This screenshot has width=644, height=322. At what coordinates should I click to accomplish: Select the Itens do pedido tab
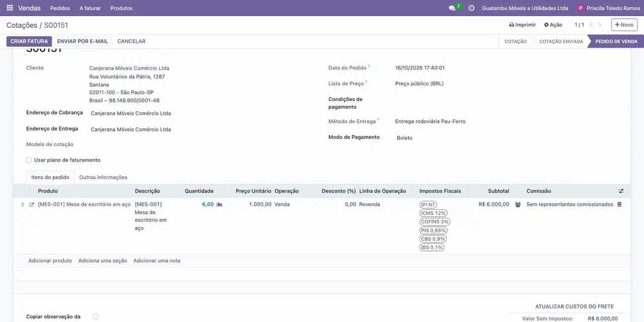[x=50, y=177]
